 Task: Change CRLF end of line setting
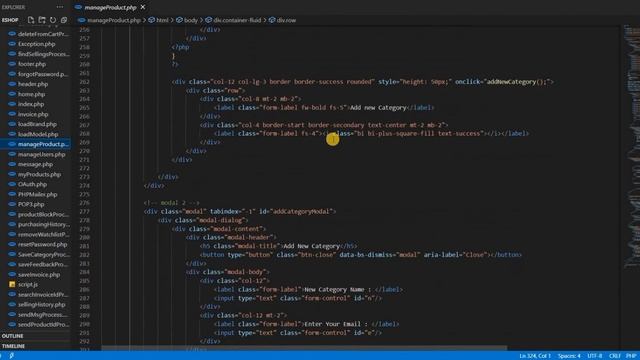point(615,356)
